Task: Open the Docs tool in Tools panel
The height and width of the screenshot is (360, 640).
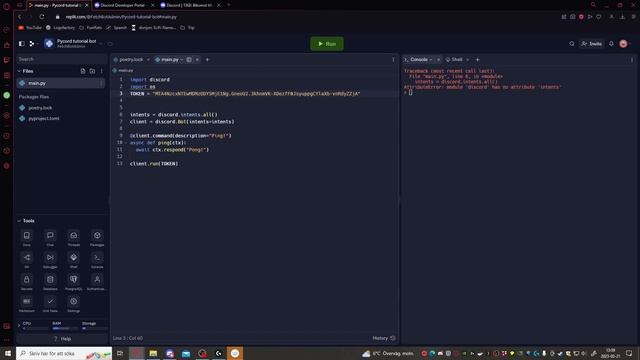Action: [x=27, y=236]
